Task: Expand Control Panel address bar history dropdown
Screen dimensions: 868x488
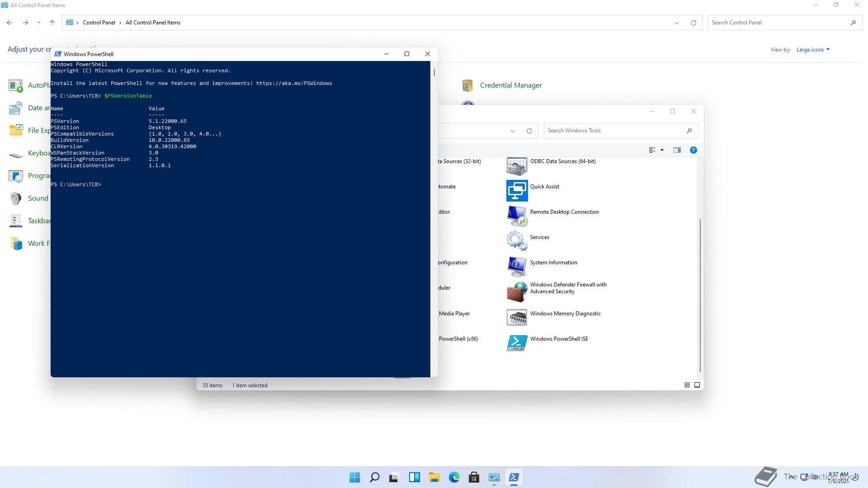Action: click(677, 23)
